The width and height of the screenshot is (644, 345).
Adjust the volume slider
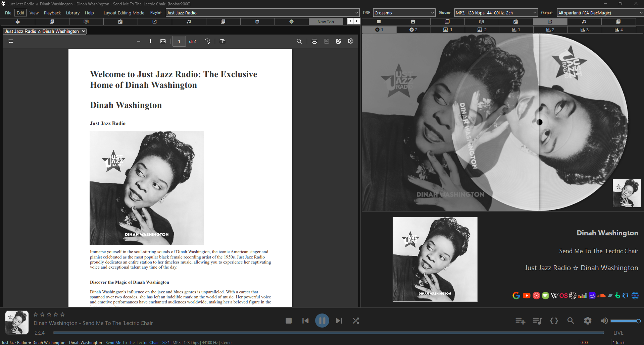coord(625,321)
